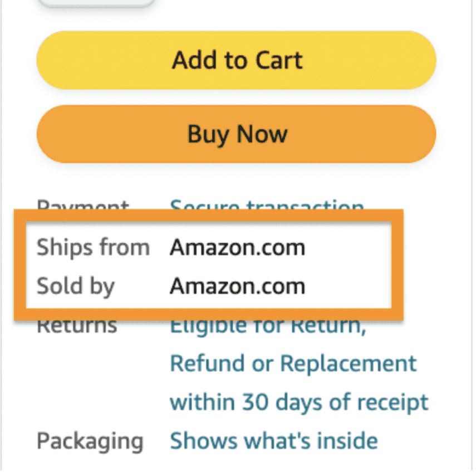This screenshot has width=476, height=476.
Task: Click the Ships from label
Action: coord(93,247)
